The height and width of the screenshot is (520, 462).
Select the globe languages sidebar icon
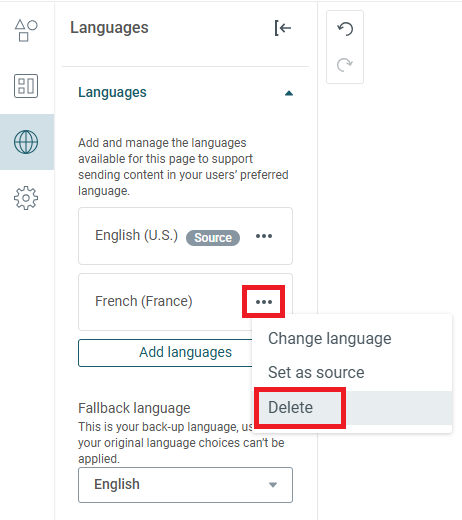coord(26,142)
